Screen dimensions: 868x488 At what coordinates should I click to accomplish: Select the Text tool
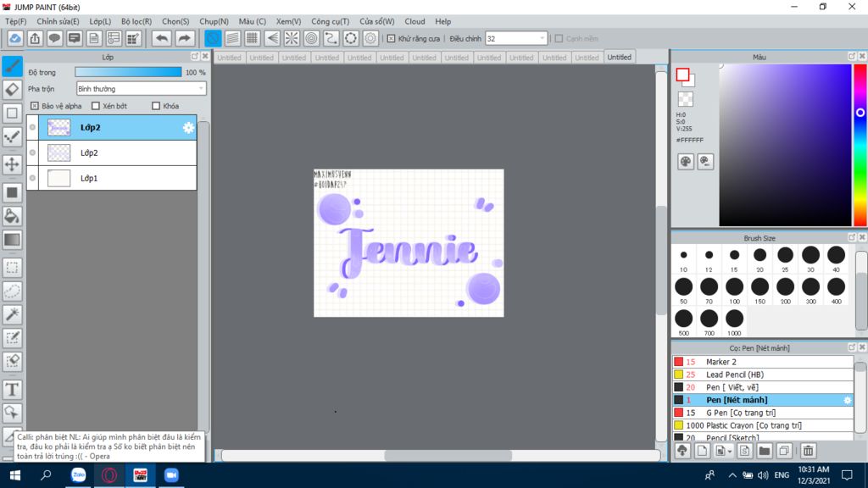(x=12, y=390)
